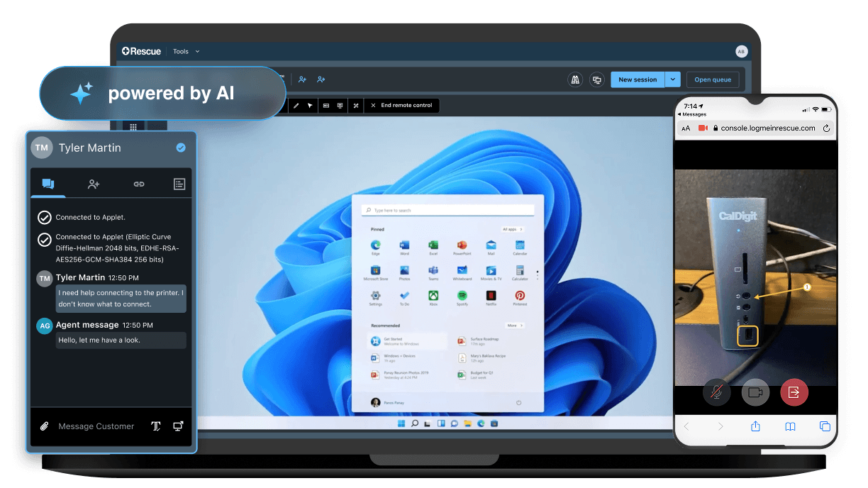Image resolution: width=868 pixels, height=488 pixels.
Task: Open Settings from pinned apps
Action: [x=376, y=298]
